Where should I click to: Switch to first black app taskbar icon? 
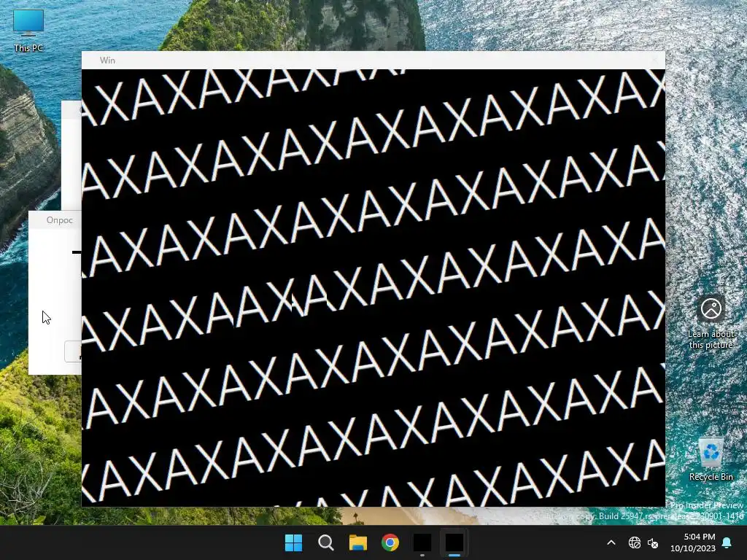422,542
